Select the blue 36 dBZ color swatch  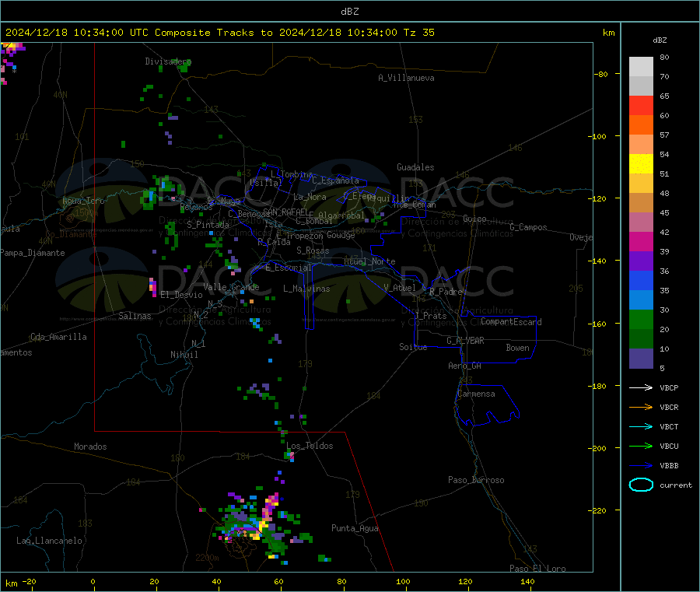pos(641,280)
